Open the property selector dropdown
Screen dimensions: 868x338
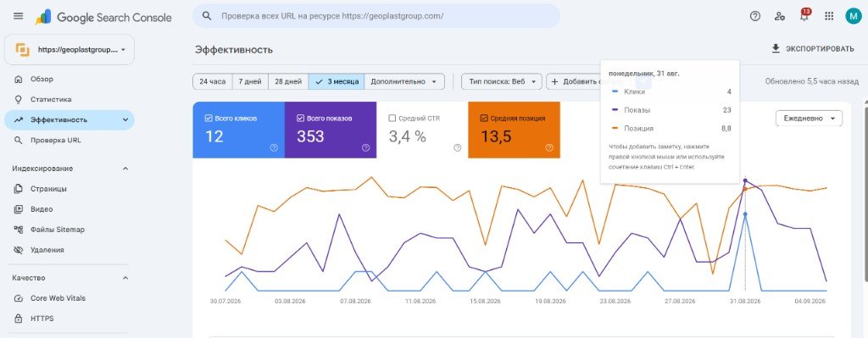point(70,49)
